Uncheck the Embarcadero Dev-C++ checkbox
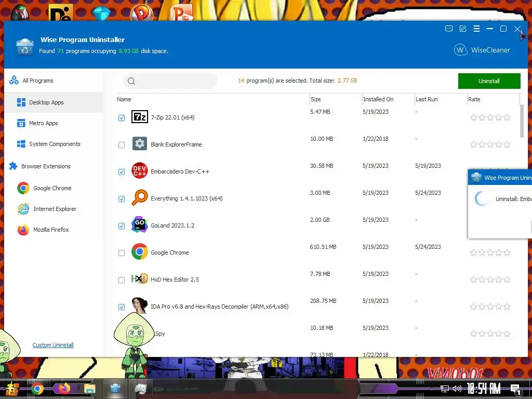 [x=122, y=171]
